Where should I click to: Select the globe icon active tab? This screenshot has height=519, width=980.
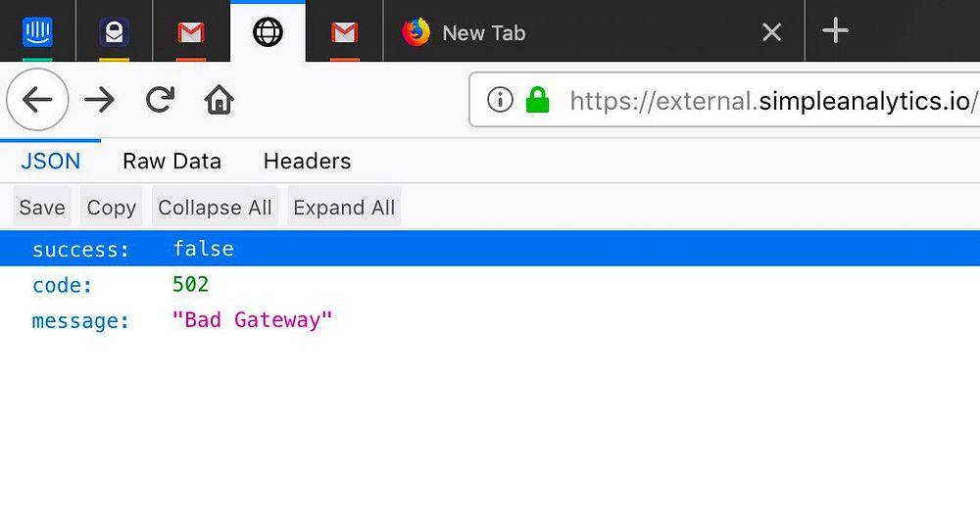pos(268,32)
